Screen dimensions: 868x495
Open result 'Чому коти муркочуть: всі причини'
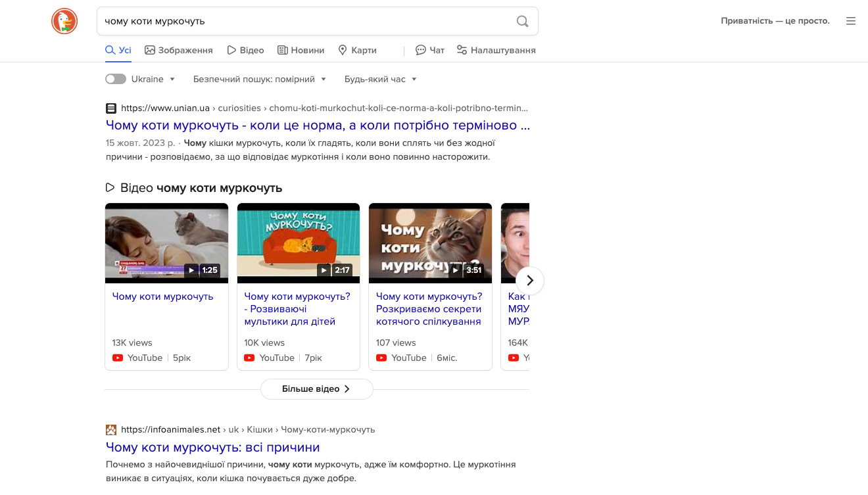pos(212,447)
